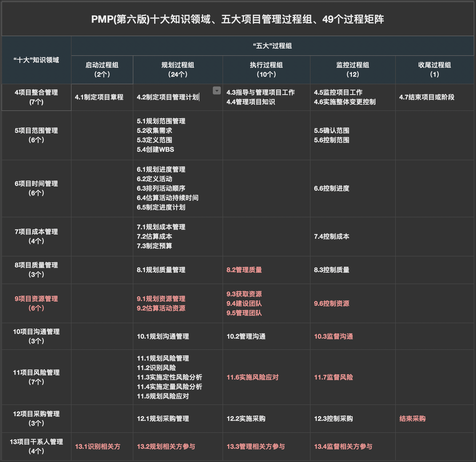The height and width of the screenshot is (462, 476).
Task: Select the red cell 结束采购
Action: pyautogui.click(x=435, y=419)
